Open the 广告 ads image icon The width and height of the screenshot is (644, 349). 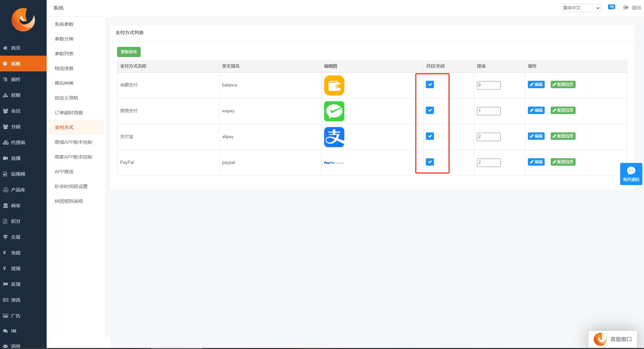[x=5, y=316]
